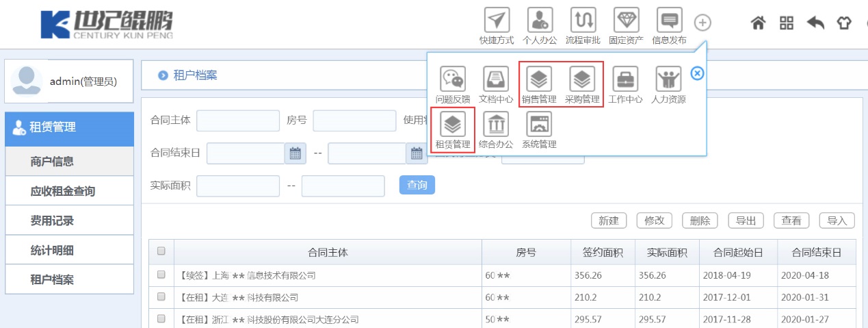Click the 查询 search button

click(x=417, y=185)
